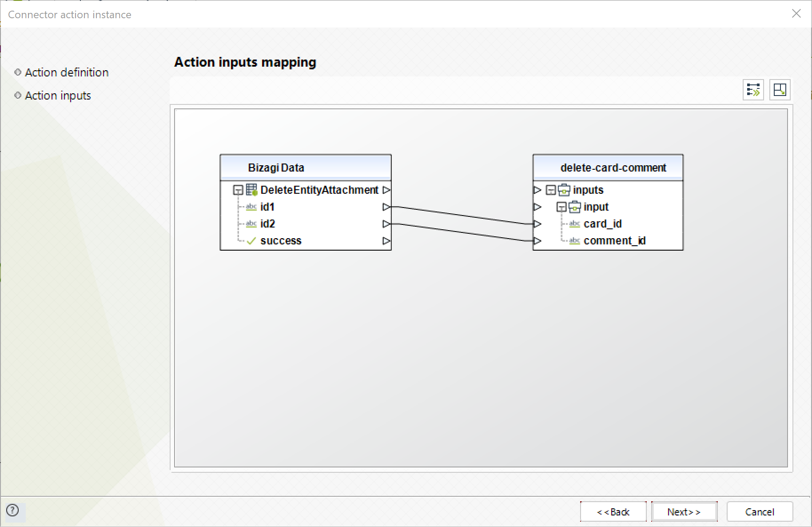Click the id1 output connector arrow

pyautogui.click(x=386, y=207)
